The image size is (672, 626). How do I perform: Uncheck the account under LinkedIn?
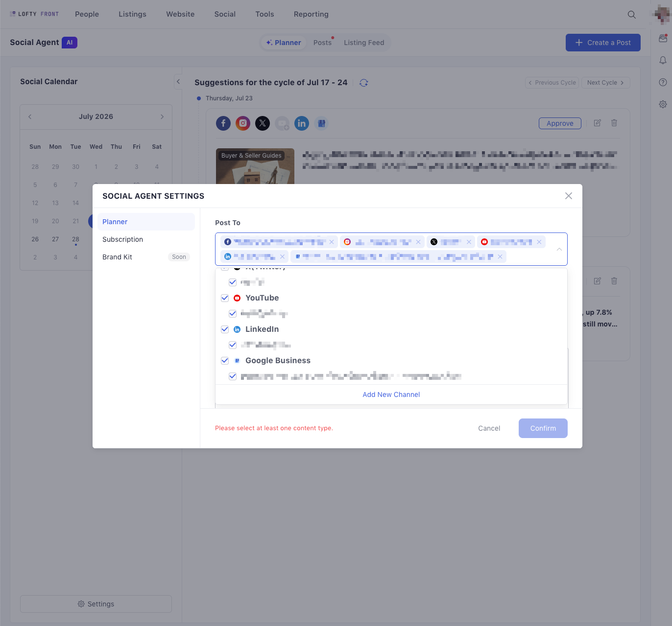[233, 345]
